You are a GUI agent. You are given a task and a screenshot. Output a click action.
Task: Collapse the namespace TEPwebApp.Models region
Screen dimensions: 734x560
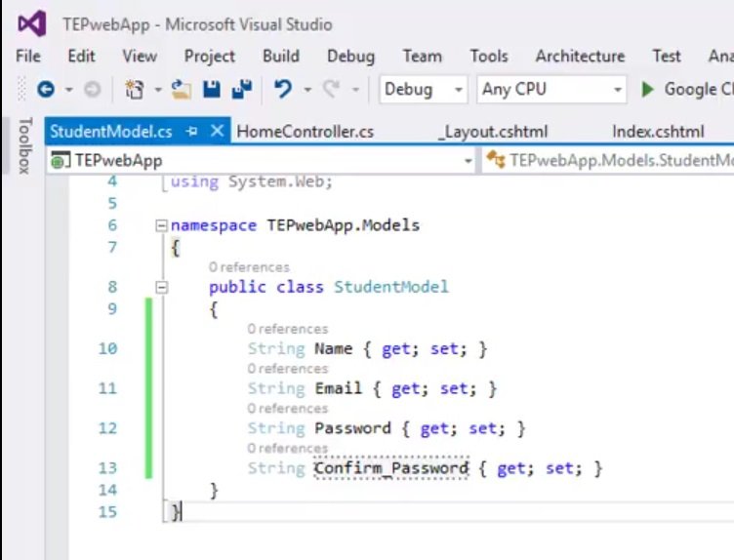click(x=161, y=226)
